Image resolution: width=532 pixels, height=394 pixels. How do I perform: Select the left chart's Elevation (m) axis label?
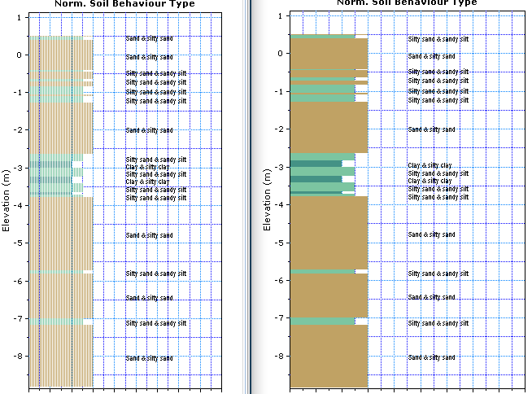tap(6, 200)
